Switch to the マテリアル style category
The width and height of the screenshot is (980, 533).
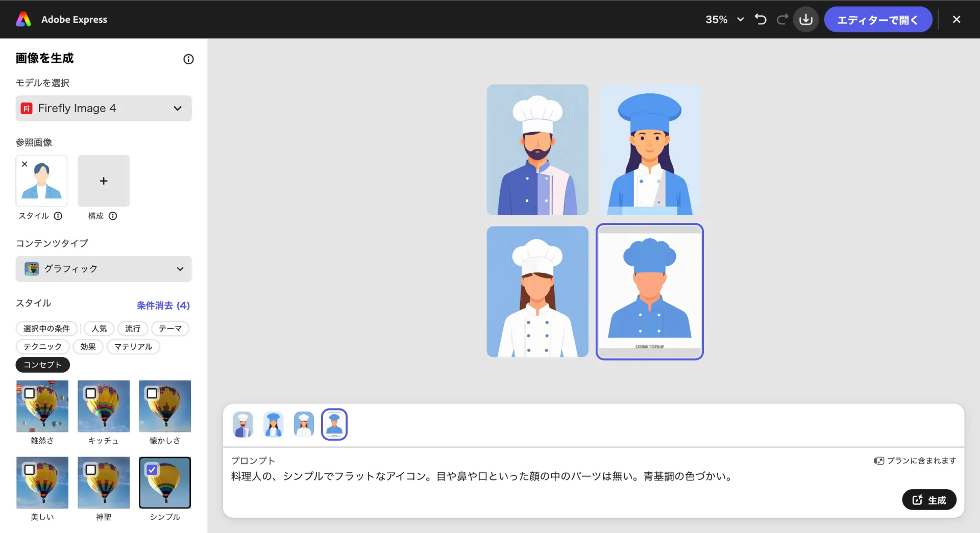[x=133, y=346]
